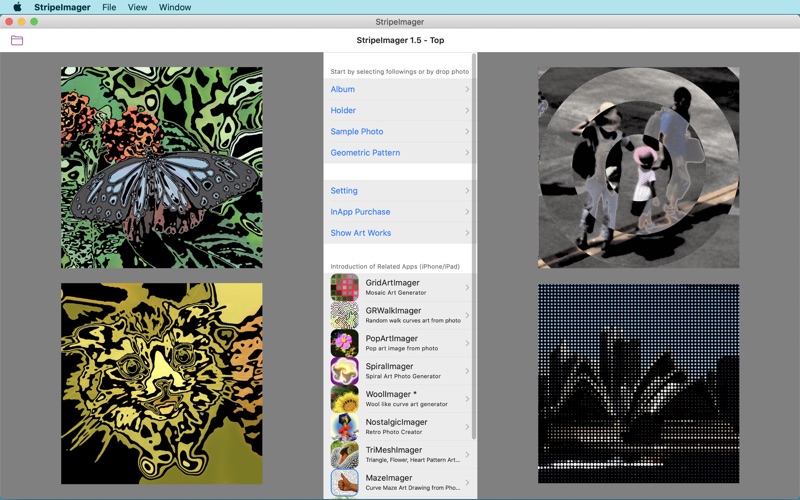
Task: Click 'Pop art image from photo' subtitle
Action: [402, 348]
